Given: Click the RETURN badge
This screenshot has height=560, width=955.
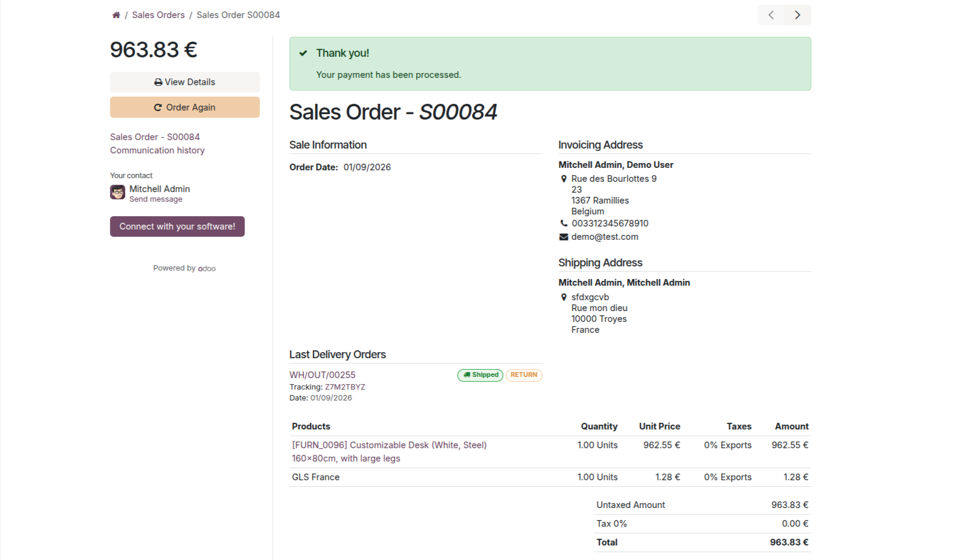Looking at the screenshot, I should pos(524,375).
